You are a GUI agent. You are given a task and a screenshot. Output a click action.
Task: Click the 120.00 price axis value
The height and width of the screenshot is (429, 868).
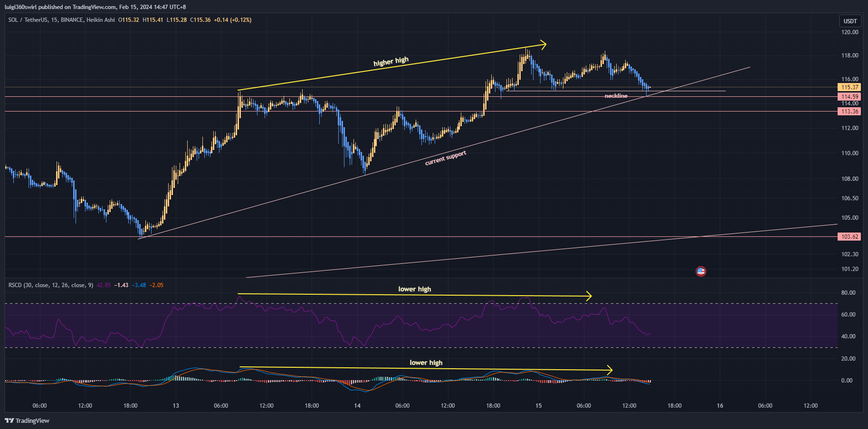[x=850, y=32]
